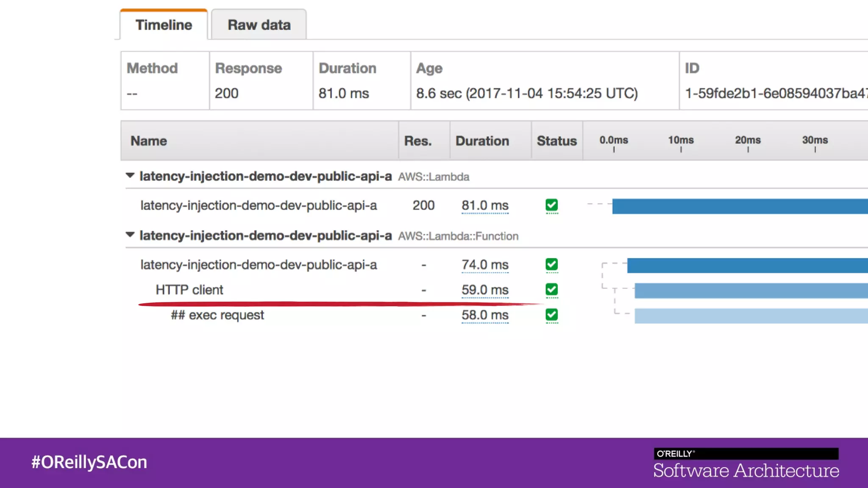Click green status icon on HTTP client row
Viewport: 868px width, 488px height.
tap(551, 290)
